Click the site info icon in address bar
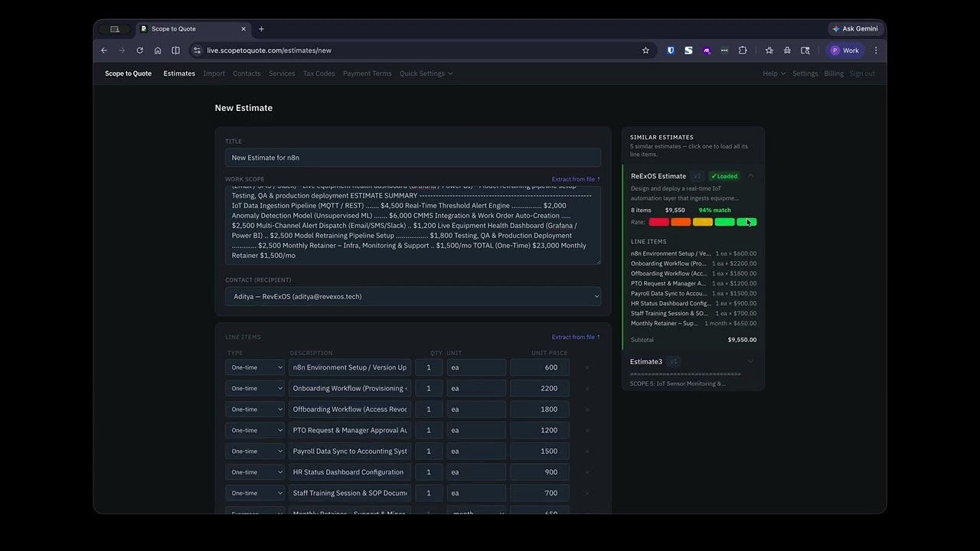The width and height of the screenshot is (980, 551). click(x=197, y=51)
